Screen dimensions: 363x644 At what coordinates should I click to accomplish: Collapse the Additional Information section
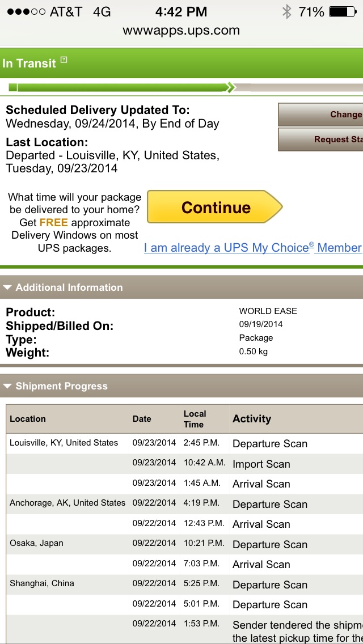pyautogui.click(x=7, y=287)
